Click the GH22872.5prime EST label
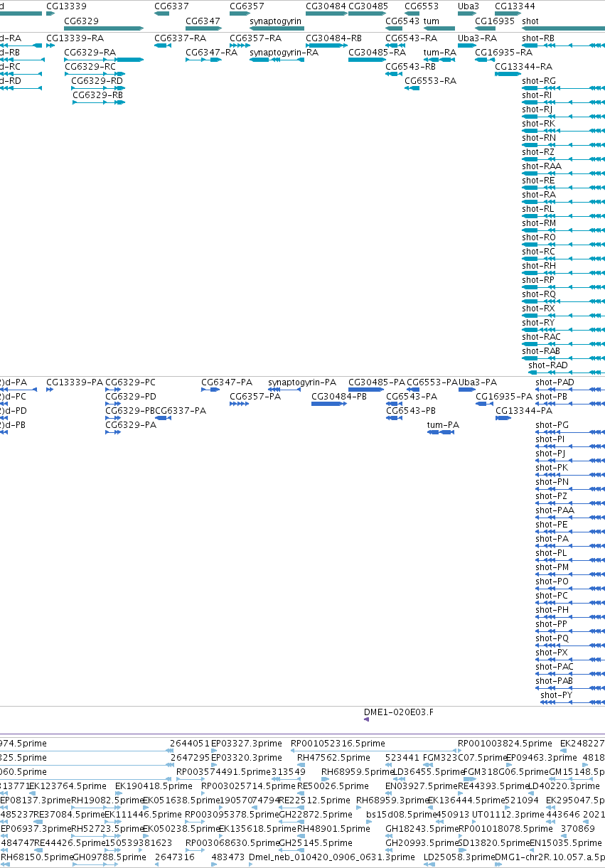The image size is (605, 868). [315, 814]
